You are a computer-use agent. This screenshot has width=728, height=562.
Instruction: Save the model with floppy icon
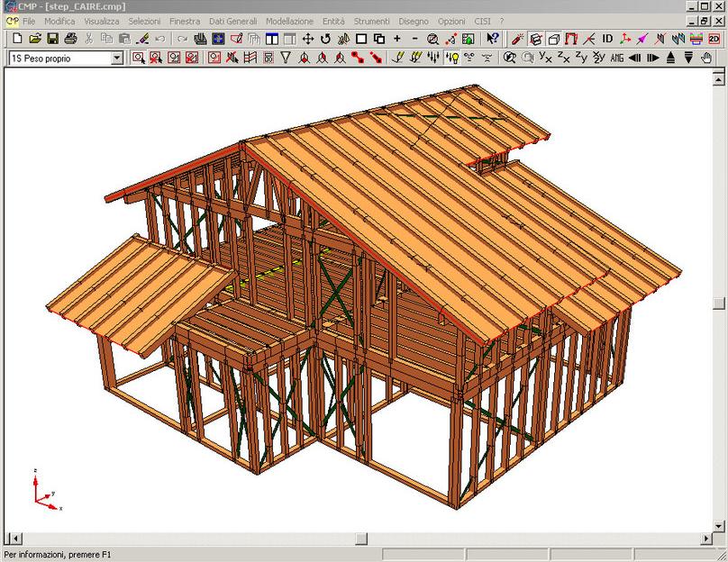[x=52, y=39]
